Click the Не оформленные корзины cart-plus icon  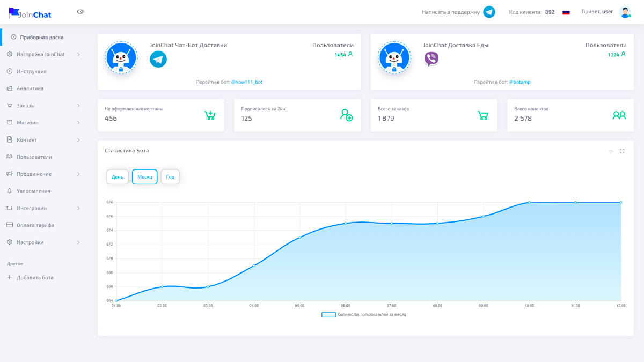pyautogui.click(x=210, y=115)
